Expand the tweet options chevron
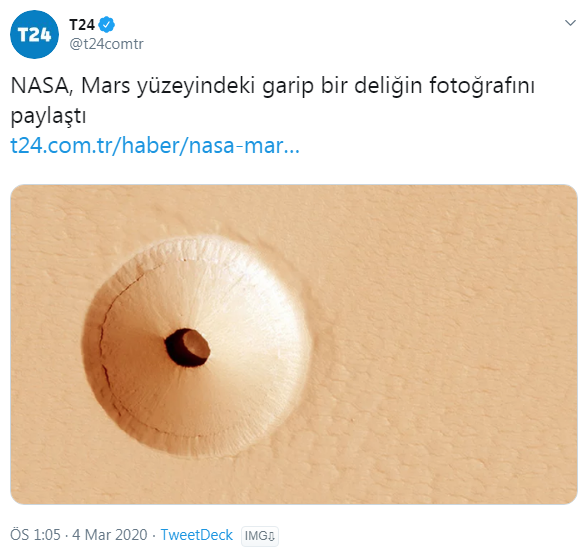Screen dimensions: 585x558 570,23
